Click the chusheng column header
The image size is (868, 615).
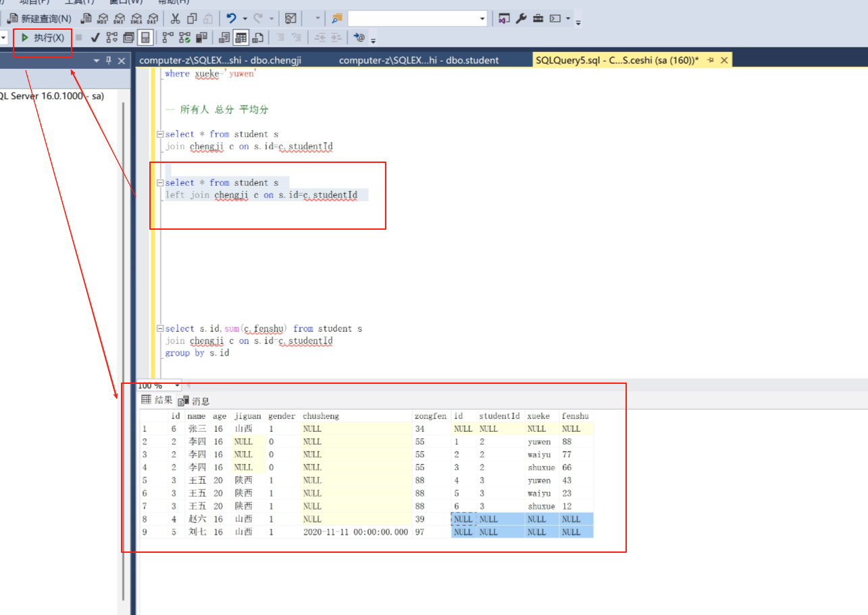pos(356,416)
